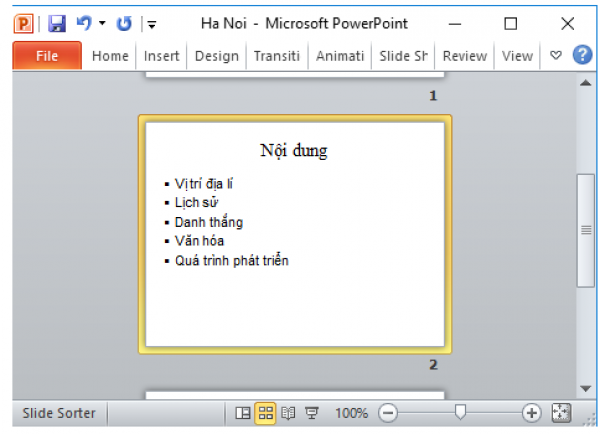Click zoom out minus button
Screen dimensions: 600x434
(389, 413)
